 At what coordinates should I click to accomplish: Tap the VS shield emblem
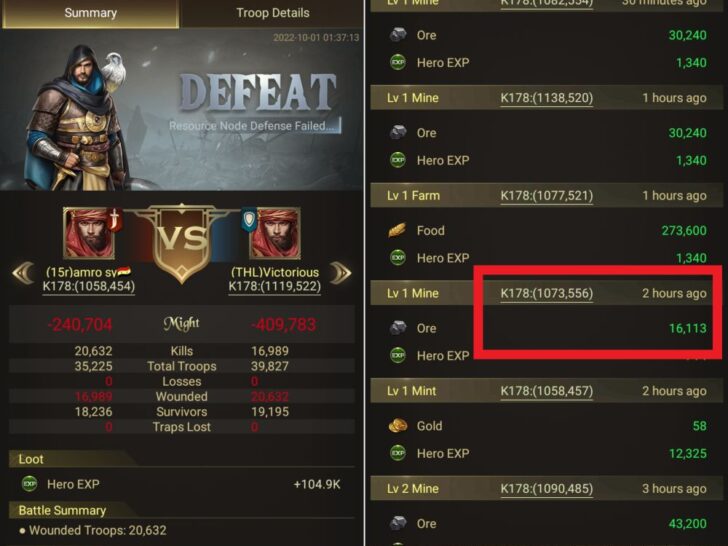point(182,242)
